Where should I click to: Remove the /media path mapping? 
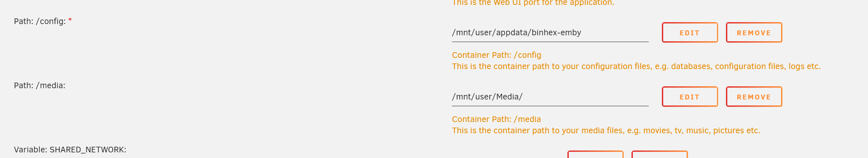[x=754, y=97]
